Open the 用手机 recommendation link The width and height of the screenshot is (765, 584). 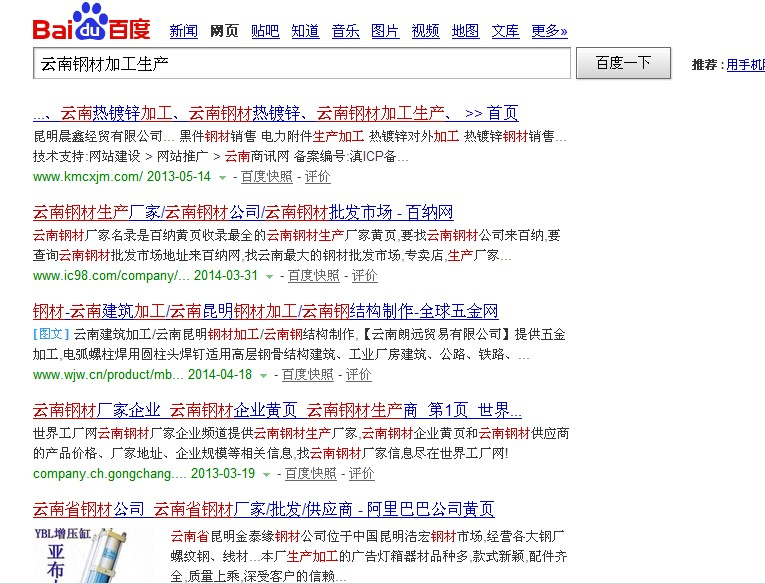tap(745, 65)
